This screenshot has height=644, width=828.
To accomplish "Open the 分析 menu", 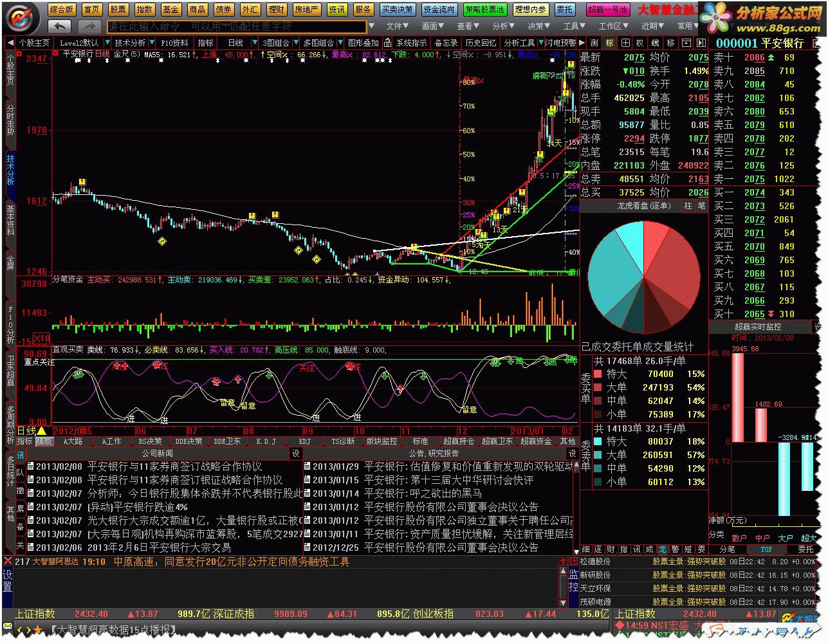I will pos(503,26).
